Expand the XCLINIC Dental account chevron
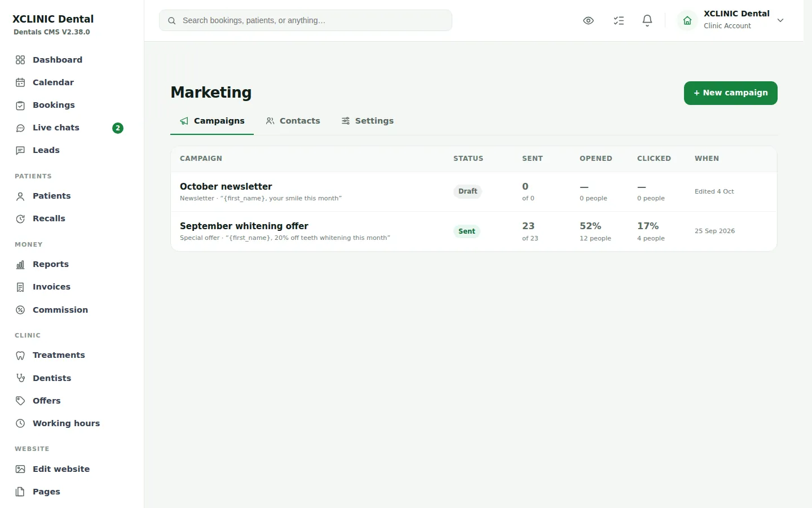The height and width of the screenshot is (508, 812). [780, 20]
